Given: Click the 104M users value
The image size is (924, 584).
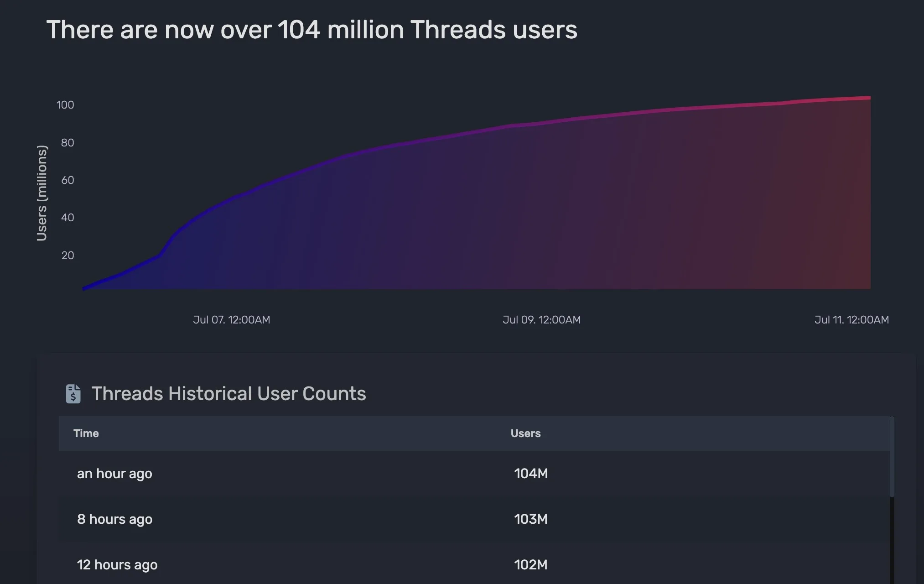Looking at the screenshot, I should coord(531,474).
